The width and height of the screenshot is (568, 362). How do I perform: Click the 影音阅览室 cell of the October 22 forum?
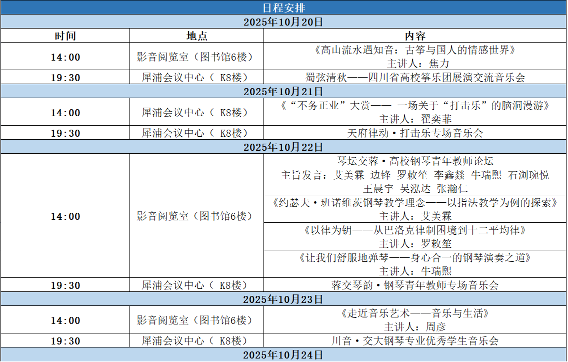pos(196,216)
